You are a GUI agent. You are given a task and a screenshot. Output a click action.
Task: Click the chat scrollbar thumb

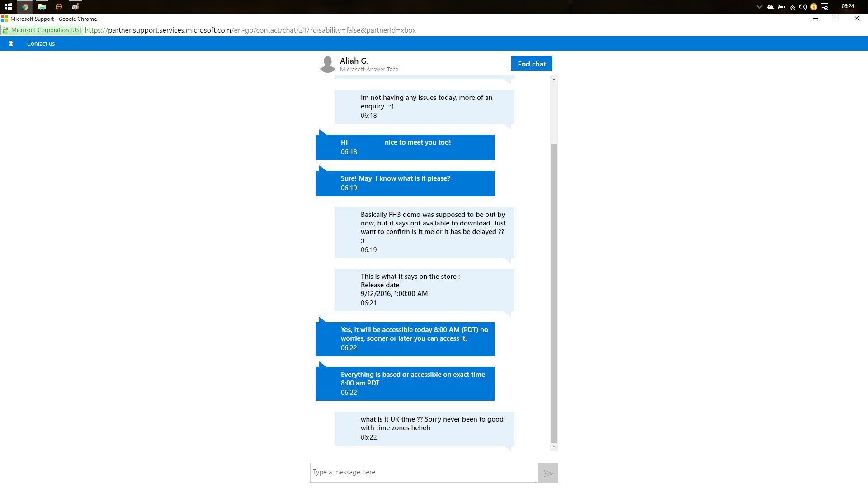click(x=554, y=294)
